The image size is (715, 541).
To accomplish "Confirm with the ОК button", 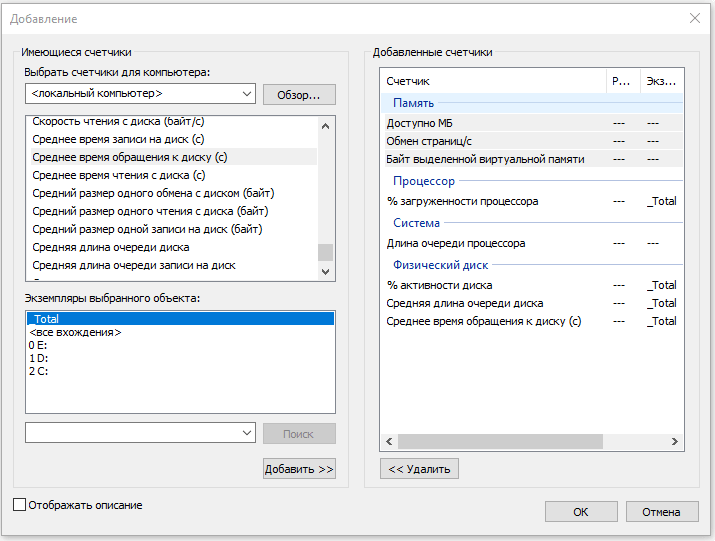I will coord(581,512).
